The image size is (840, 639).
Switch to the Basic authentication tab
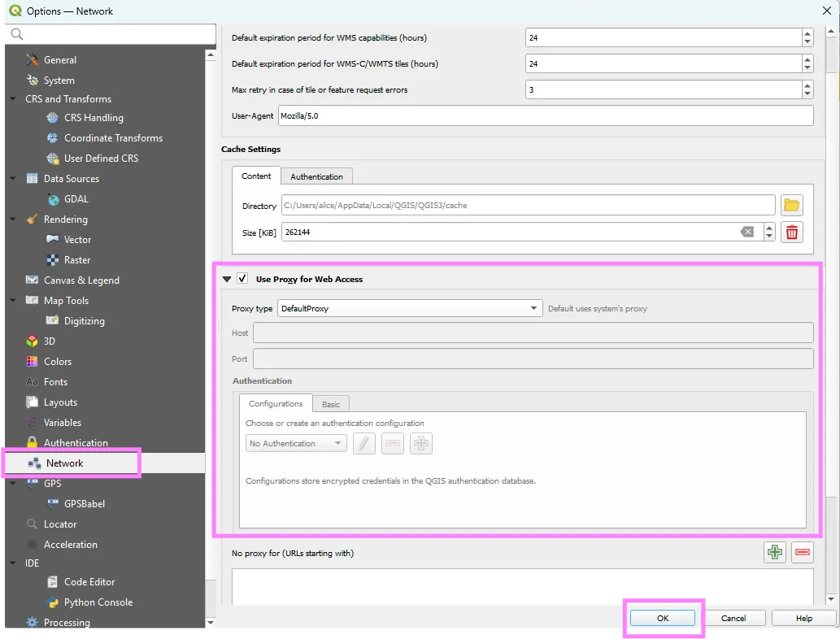tap(330, 403)
